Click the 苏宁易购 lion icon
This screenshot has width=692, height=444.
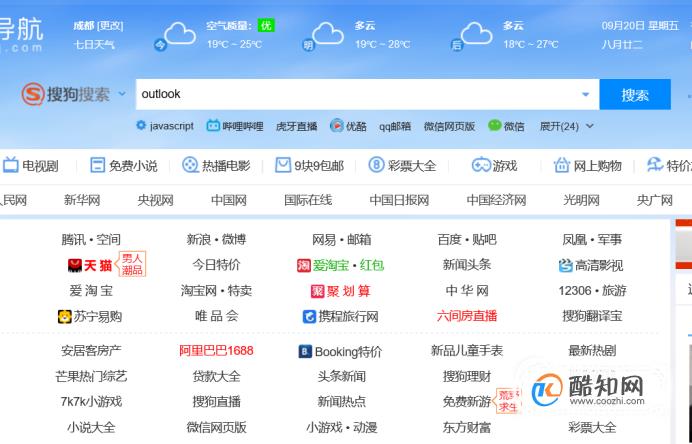[64, 316]
